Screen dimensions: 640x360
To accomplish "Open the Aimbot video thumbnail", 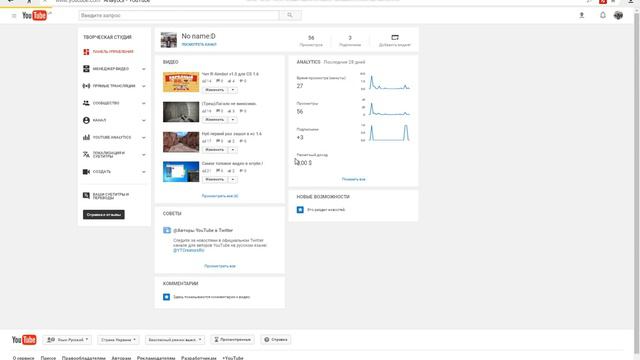I will click(181, 82).
